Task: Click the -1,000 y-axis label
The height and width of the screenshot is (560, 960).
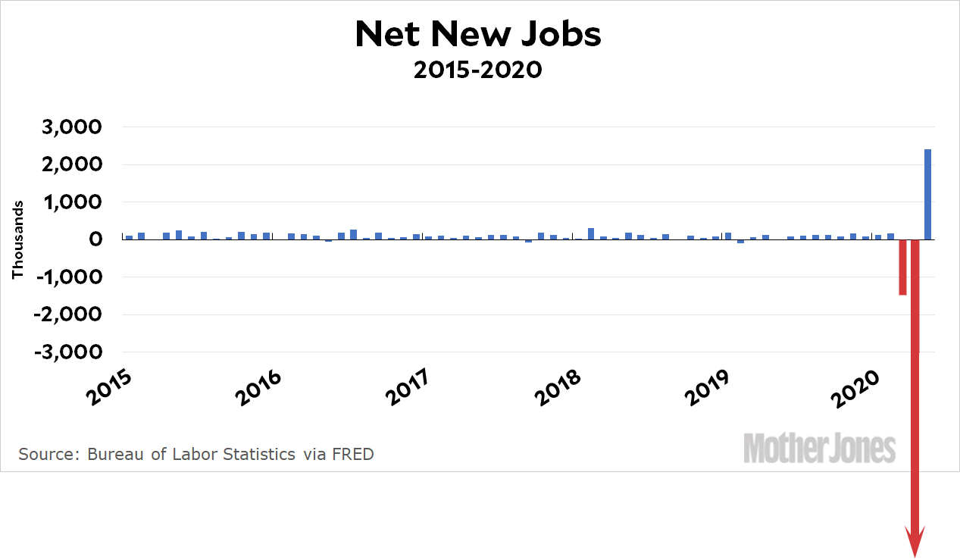Action: 66,277
